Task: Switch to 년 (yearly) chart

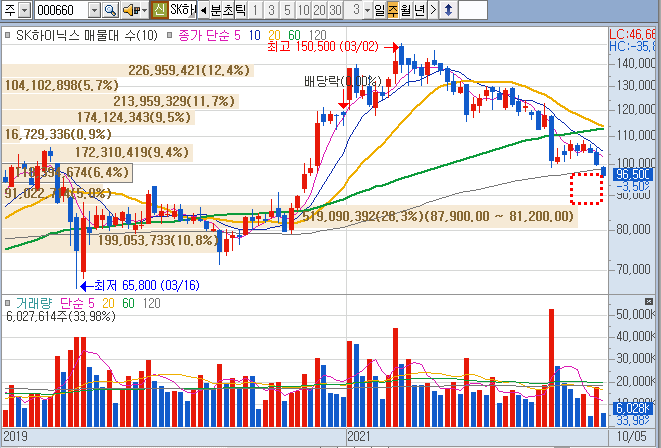Action: pyautogui.click(x=419, y=10)
